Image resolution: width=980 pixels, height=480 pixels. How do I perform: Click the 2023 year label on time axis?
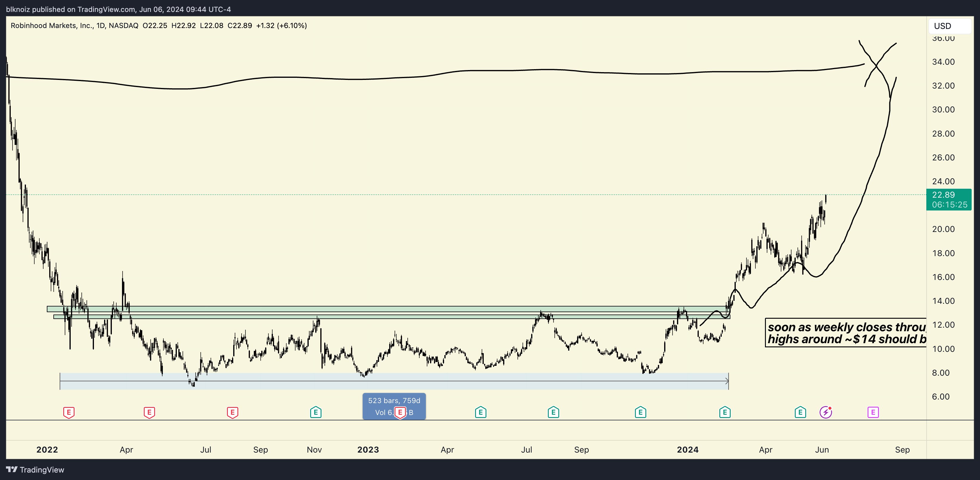pos(368,450)
